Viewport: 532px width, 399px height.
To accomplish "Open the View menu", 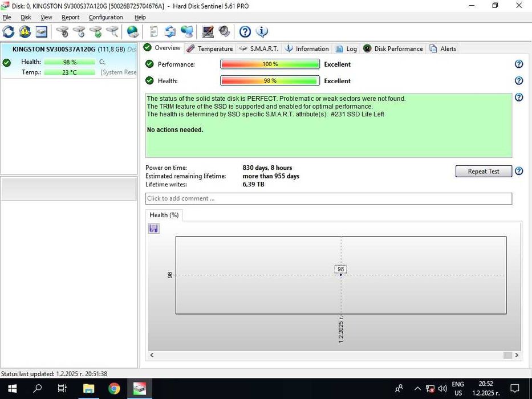I will point(46,17).
